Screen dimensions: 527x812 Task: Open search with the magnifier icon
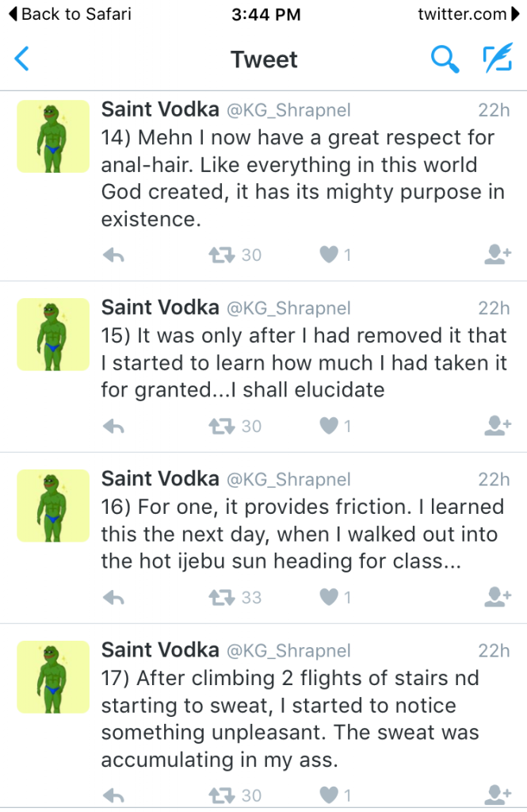(445, 59)
